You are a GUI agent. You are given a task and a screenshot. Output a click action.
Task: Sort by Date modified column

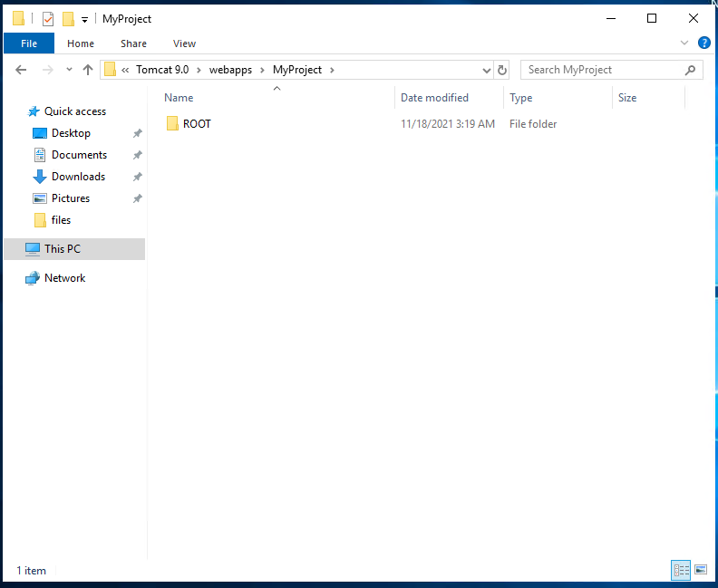tap(434, 98)
